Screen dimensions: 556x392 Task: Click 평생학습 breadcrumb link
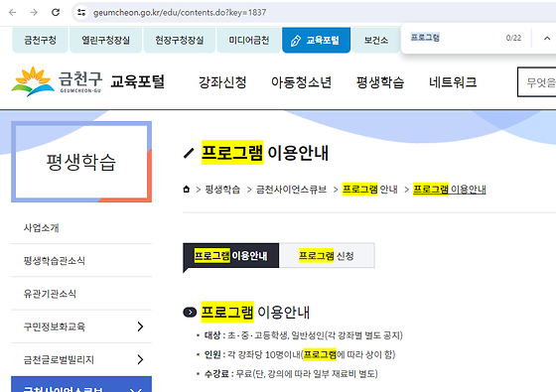pos(222,190)
